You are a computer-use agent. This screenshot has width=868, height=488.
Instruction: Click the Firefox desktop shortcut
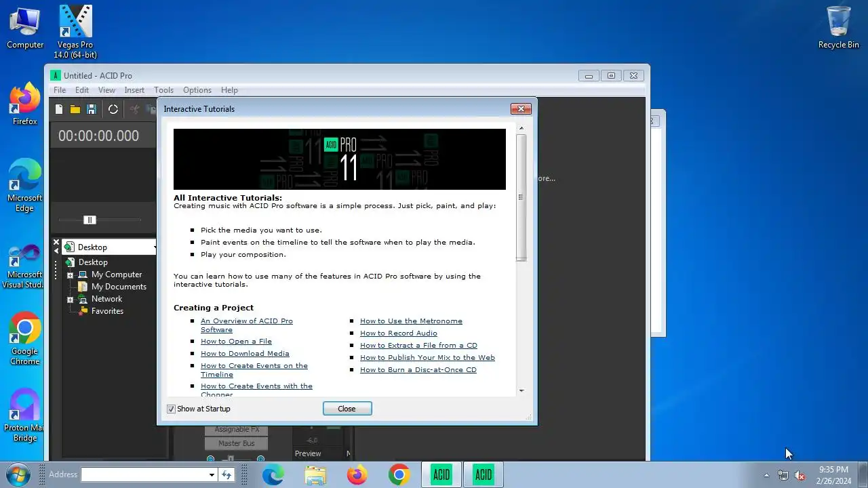(x=25, y=104)
